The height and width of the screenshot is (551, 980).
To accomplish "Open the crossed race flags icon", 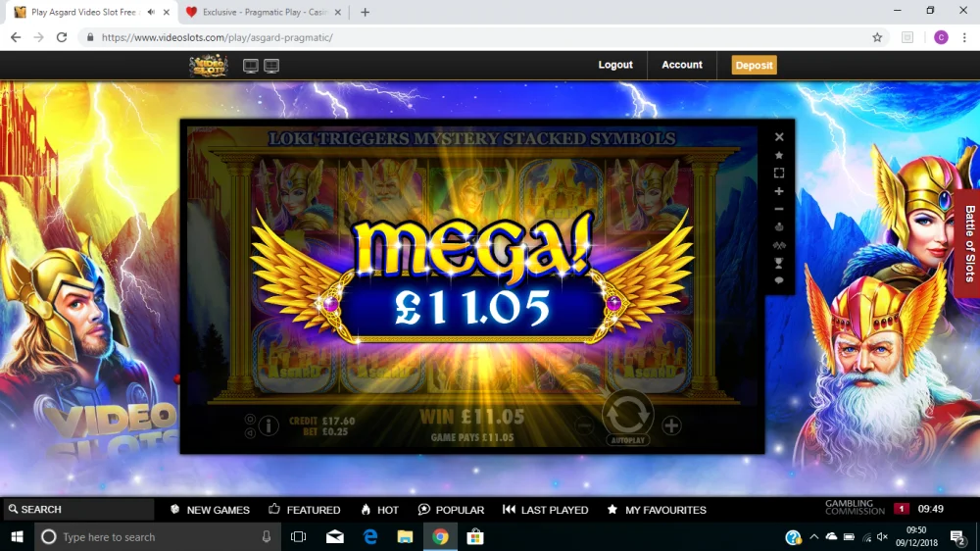I will click(779, 245).
